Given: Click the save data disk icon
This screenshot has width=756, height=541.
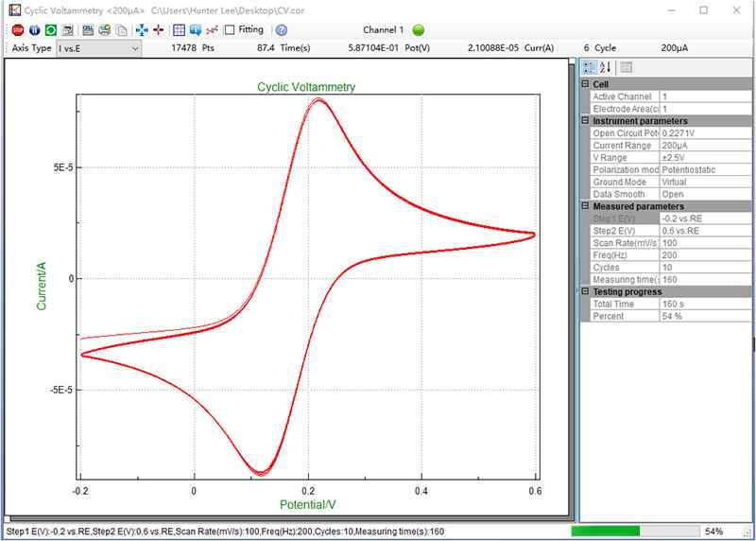Looking at the screenshot, I should [x=88, y=30].
